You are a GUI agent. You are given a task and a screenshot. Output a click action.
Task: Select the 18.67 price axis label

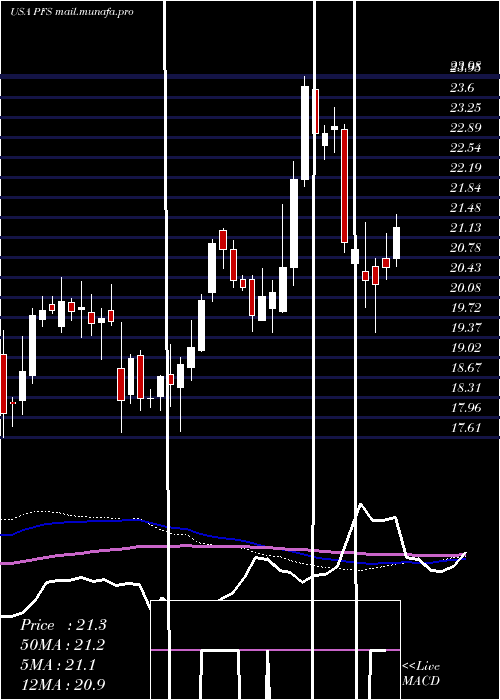click(465, 368)
